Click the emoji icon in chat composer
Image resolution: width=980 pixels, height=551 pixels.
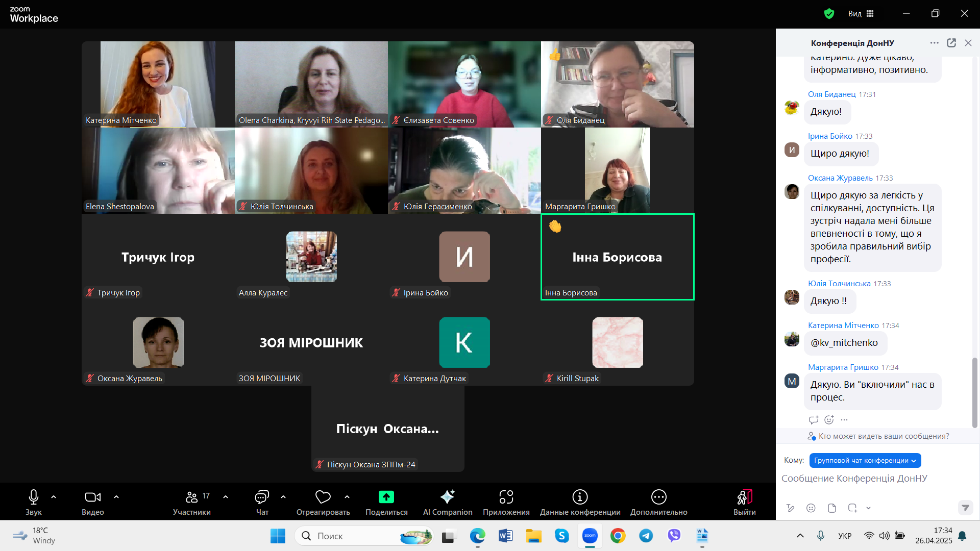pyautogui.click(x=811, y=508)
